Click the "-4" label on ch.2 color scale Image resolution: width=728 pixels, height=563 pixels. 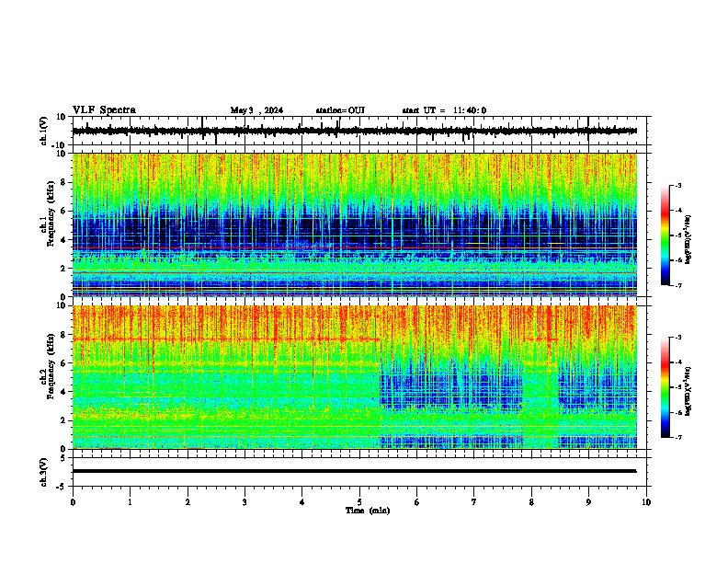[x=678, y=362]
